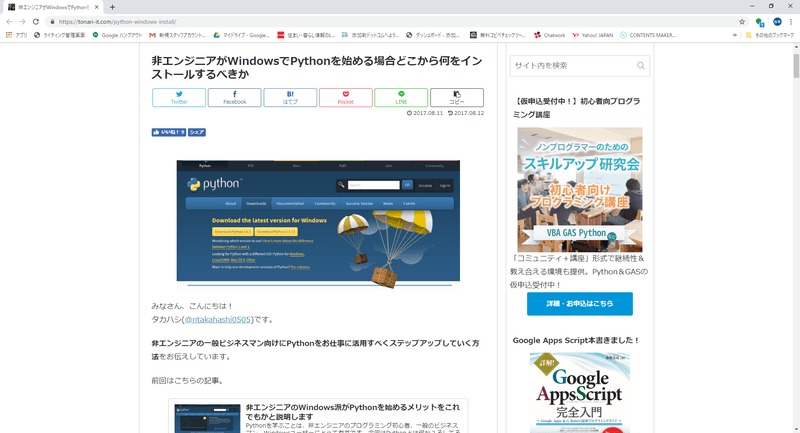Click the article title heading

pyautogui.click(x=317, y=67)
